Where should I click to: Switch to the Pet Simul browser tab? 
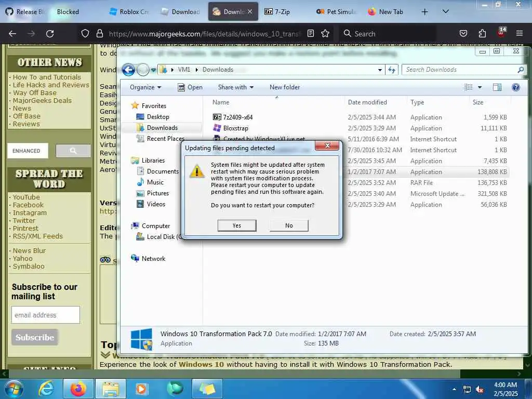336,12
